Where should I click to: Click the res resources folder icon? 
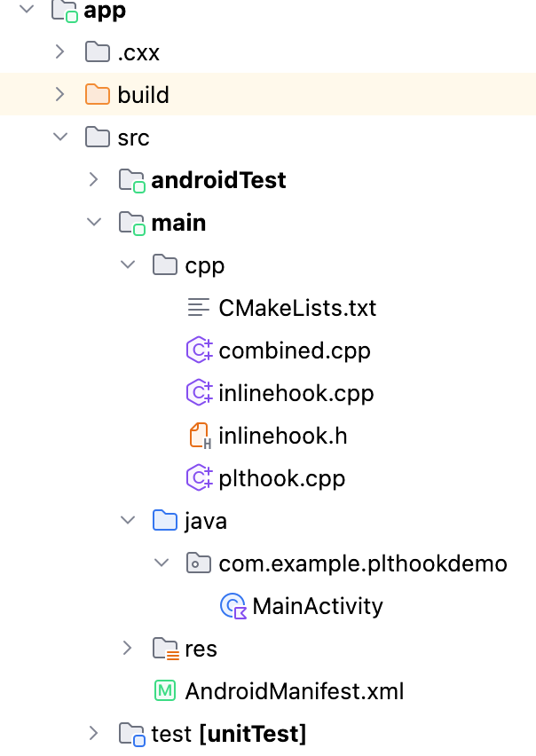pyautogui.click(x=165, y=649)
